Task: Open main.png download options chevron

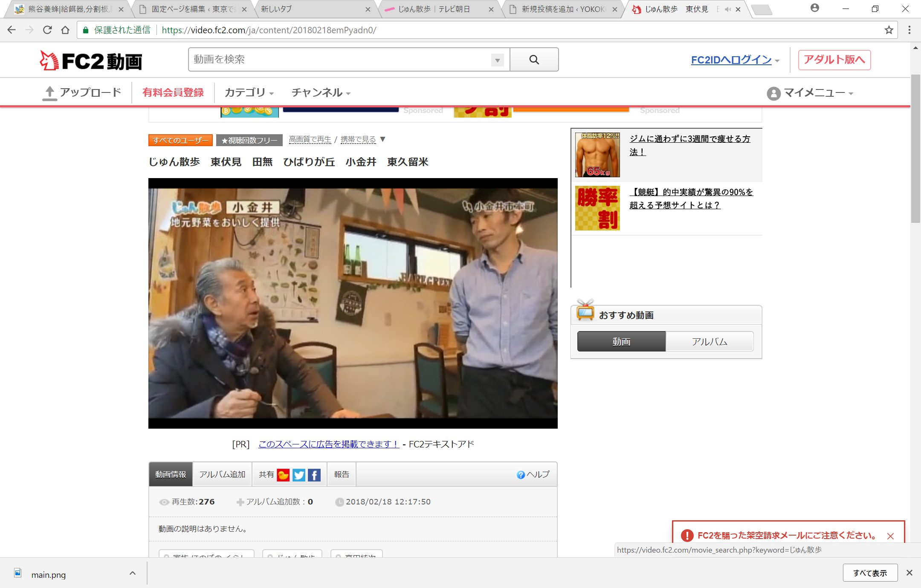Action: point(133,573)
